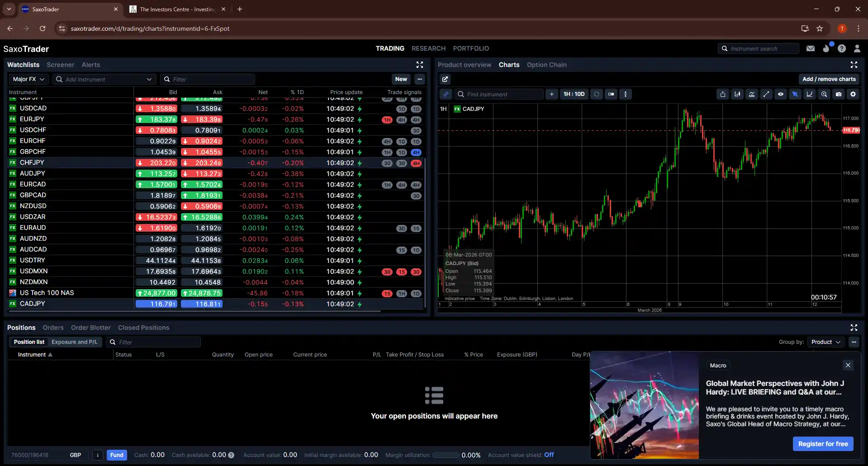The width and height of the screenshot is (868, 466).
Task: Add a new chart with plus button
Action: tap(551, 94)
